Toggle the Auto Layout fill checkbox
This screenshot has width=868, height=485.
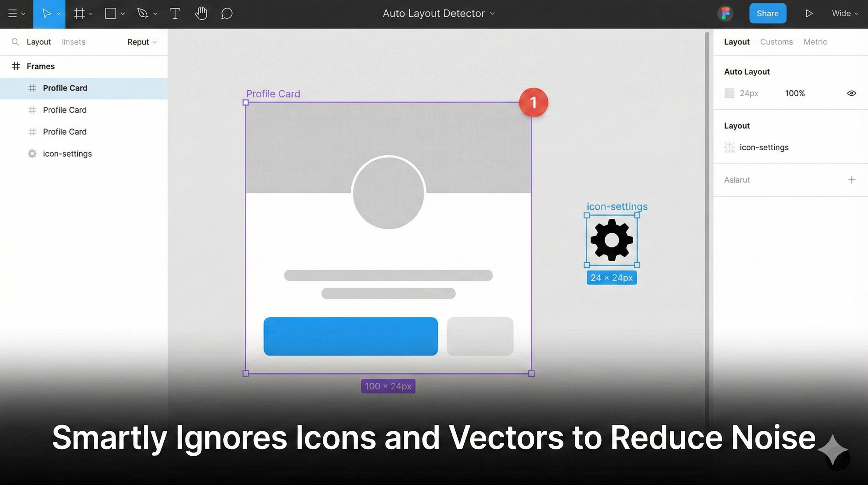coord(730,93)
